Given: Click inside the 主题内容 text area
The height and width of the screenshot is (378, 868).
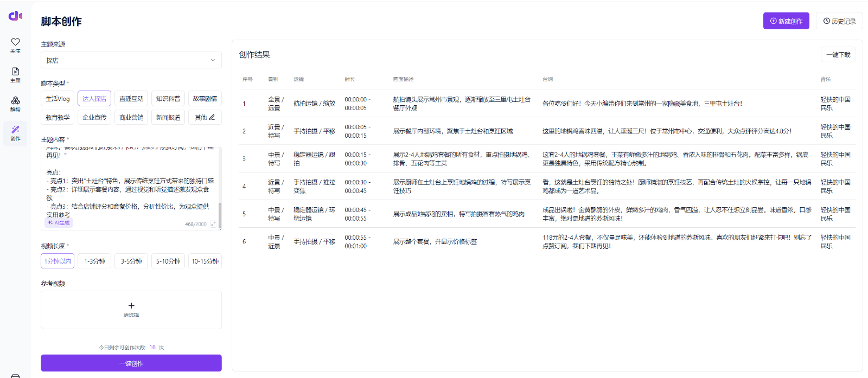Looking at the screenshot, I should click(130, 184).
